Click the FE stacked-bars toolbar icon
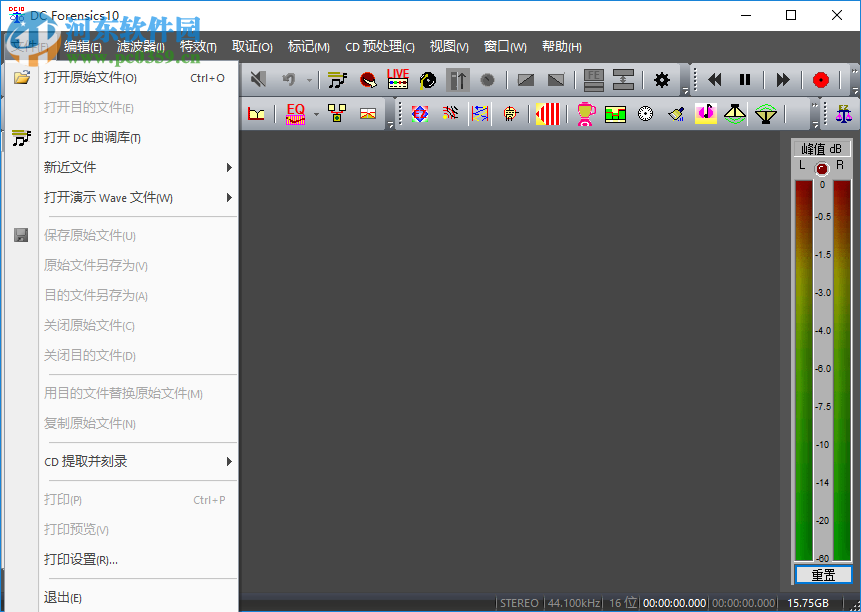Viewport: 861px width, 612px height. [594, 80]
